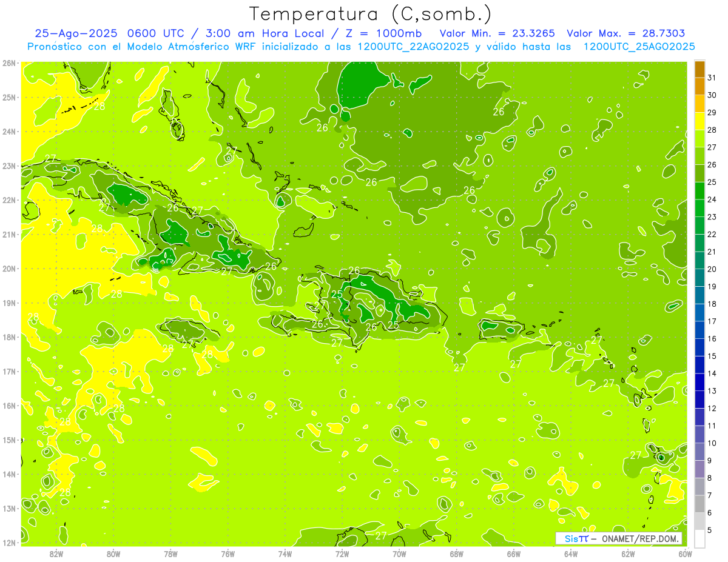Select the 23N latitude axis label
Image resolution: width=728 pixels, height=562 pixels.
pyautogui.click(x=9, y=166)
